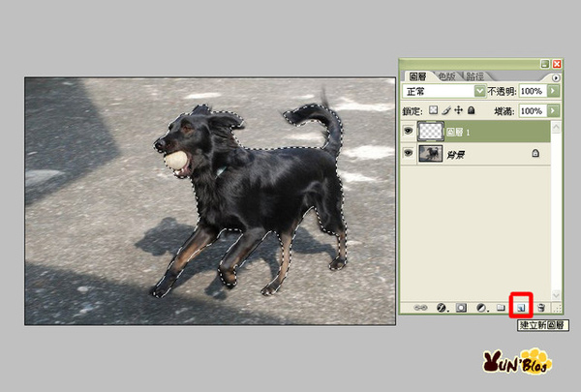Lock transparent pixels icon
Screen dimensions: 581x392
click(433, 110)
